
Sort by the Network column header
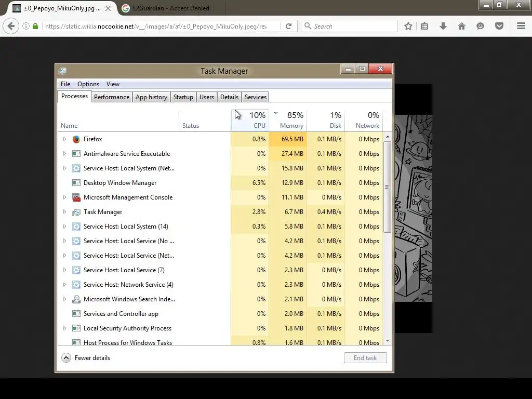coord(364,120)
